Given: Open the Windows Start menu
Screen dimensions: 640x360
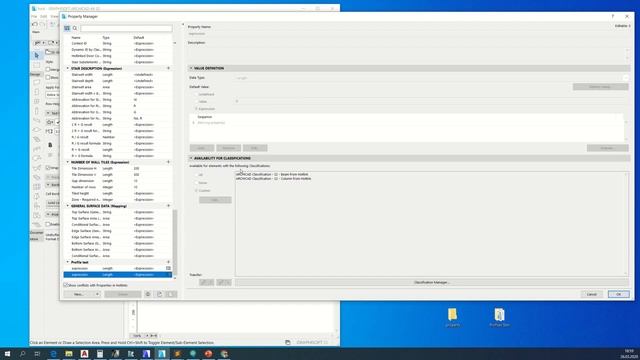Looking at the screenshot, I should tap(7, 353).
